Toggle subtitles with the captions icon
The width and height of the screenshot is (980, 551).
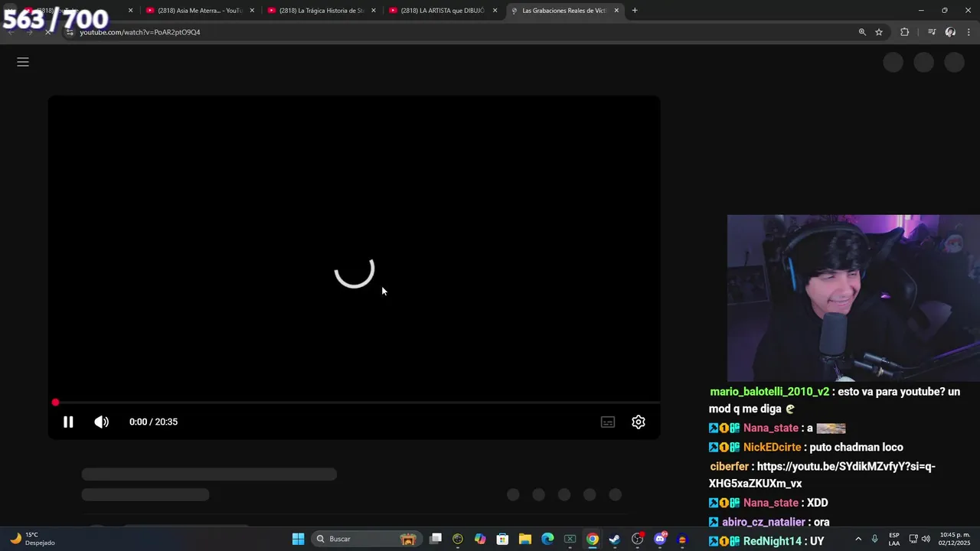pos(608,422)
